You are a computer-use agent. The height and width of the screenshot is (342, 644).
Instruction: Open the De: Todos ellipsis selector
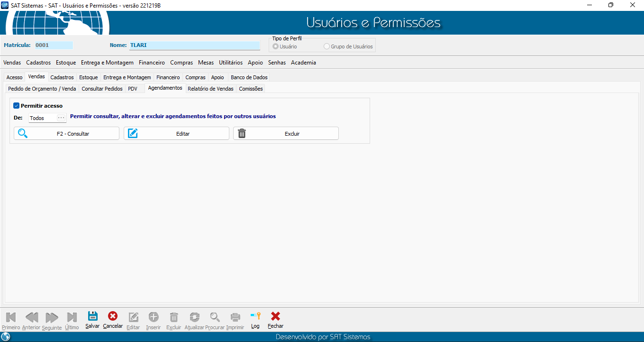click(x=61, y=118)
